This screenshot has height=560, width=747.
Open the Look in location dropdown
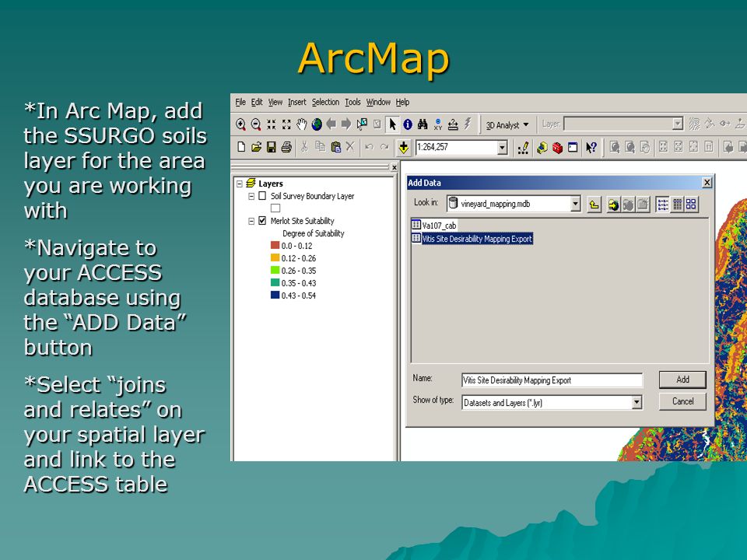click(576, 204)
